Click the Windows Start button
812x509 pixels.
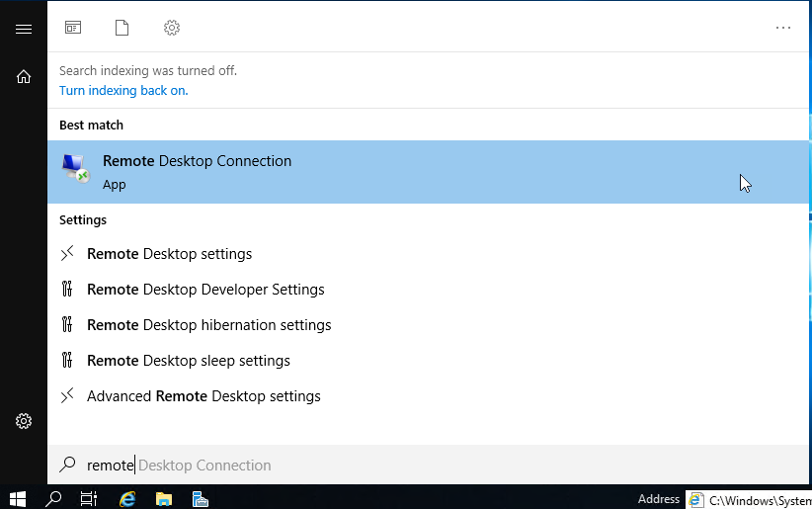click(x=17, y=498)
